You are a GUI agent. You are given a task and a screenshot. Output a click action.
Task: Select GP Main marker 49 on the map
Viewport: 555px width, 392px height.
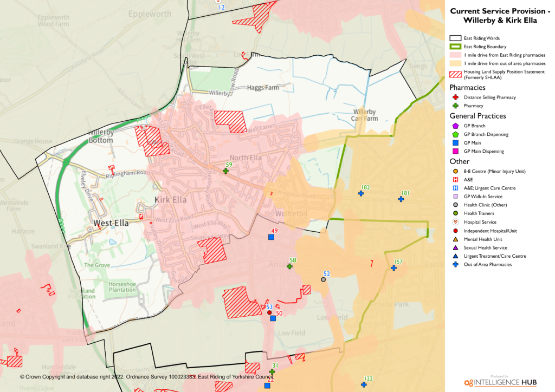tap(271, 237)
